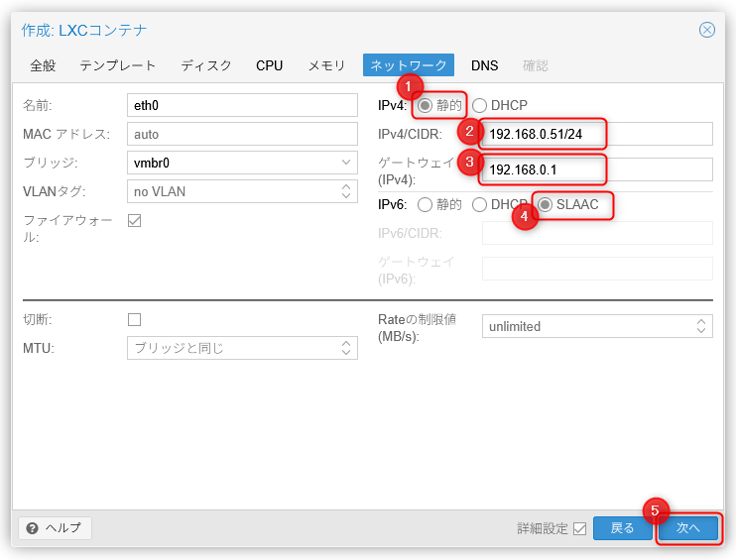Switch to the DNS tab
This screenshot has width=736, height=560.
(x=485, y=65)
